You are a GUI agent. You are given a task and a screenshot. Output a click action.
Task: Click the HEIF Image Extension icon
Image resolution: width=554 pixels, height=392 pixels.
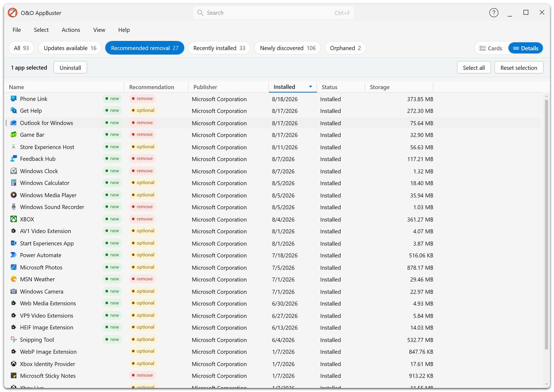(13, 327)
